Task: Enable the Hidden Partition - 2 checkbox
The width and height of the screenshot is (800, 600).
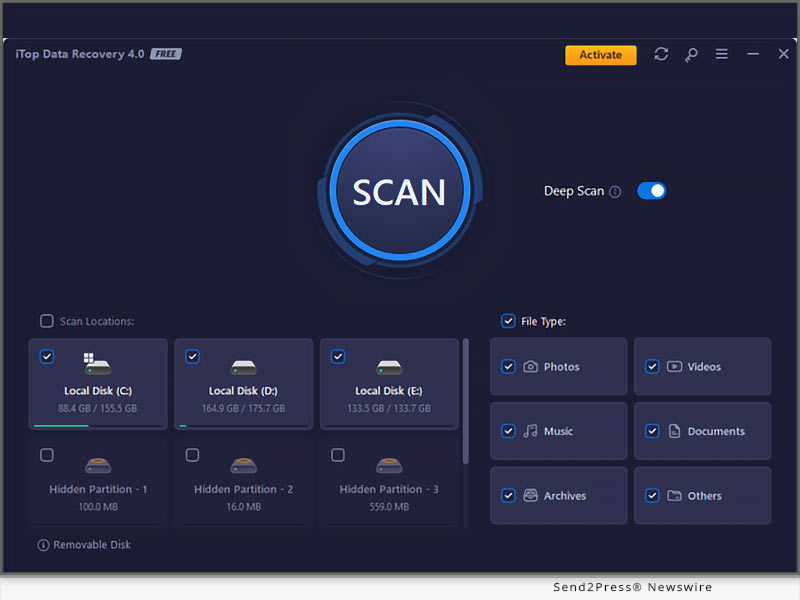Action: [x=192, y=455]
